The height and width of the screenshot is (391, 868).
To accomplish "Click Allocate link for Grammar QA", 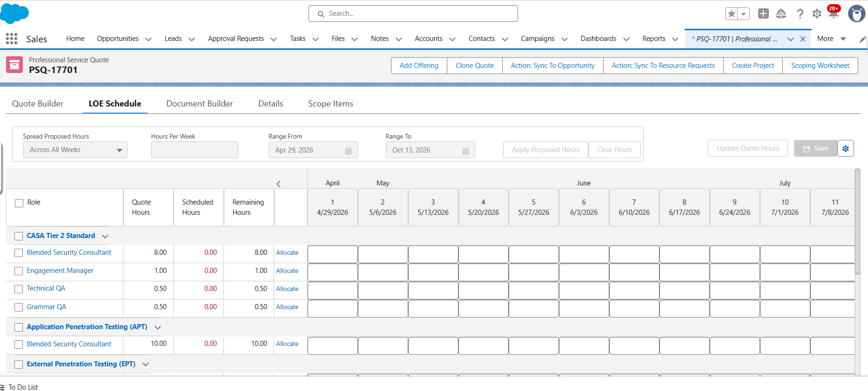I will pyautogui.click(x=287, y=307).
